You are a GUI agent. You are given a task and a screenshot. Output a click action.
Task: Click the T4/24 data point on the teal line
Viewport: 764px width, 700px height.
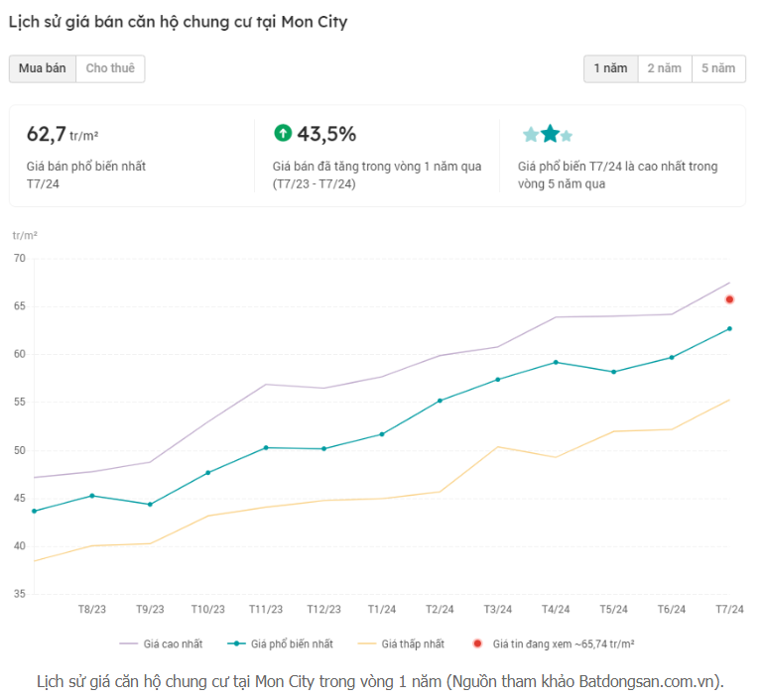[x=556, y=362]
